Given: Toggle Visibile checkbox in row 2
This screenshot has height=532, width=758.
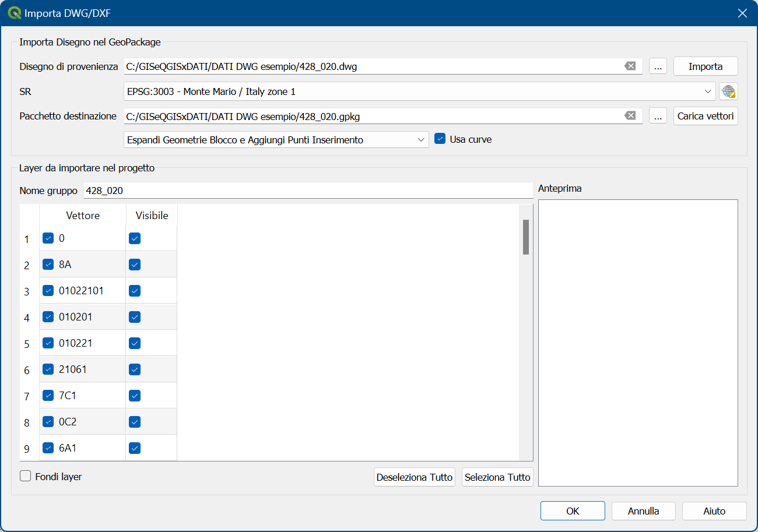Looking at the screenshot, I should click(135, 265).
